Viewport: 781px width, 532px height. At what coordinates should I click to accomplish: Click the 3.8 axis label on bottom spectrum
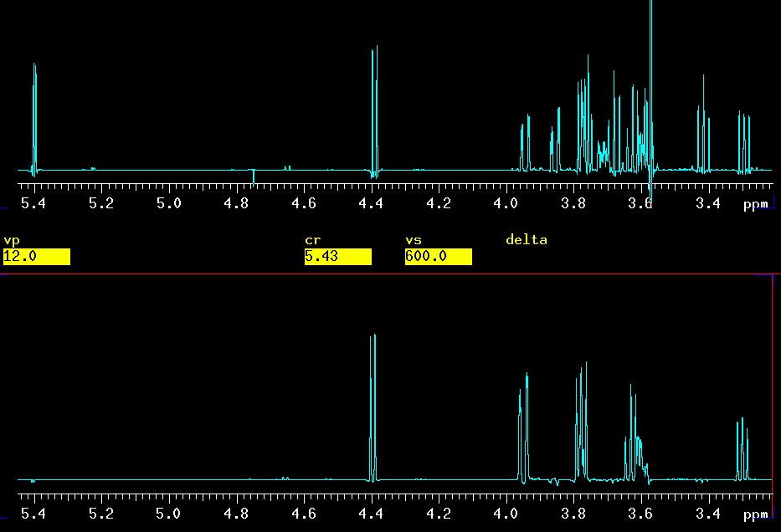(x=573, y=513)
